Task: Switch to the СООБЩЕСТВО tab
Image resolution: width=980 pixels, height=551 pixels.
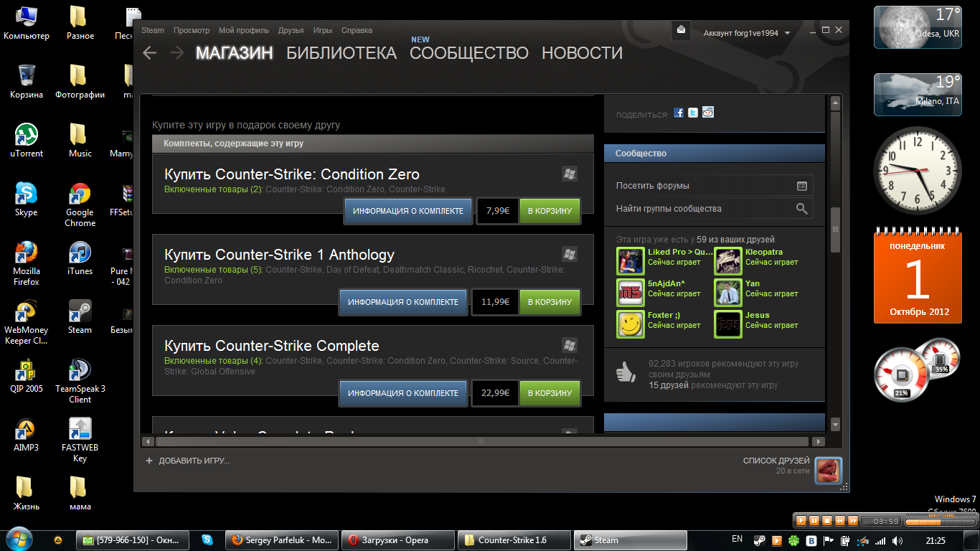Action: click(x=469, y=53)
